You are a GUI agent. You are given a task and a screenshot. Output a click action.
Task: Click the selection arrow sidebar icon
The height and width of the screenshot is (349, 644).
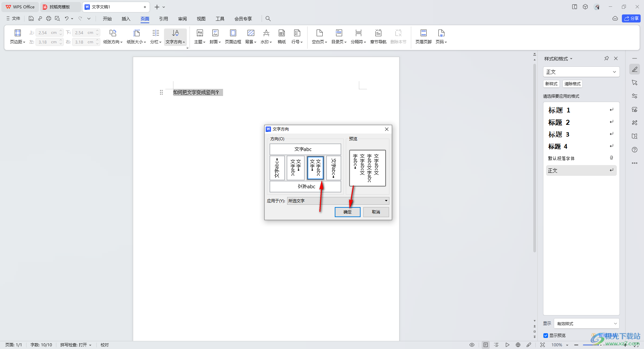[x=635, y=83]
